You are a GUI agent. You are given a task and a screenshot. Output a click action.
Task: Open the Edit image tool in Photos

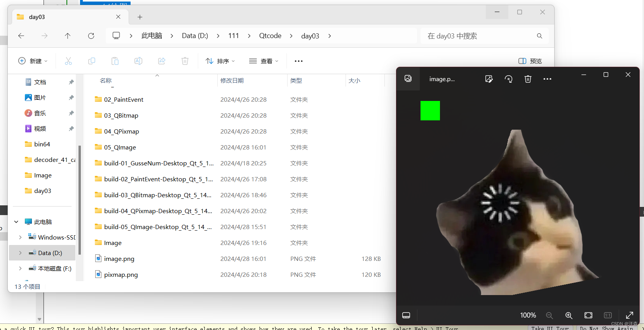point(489,79)
